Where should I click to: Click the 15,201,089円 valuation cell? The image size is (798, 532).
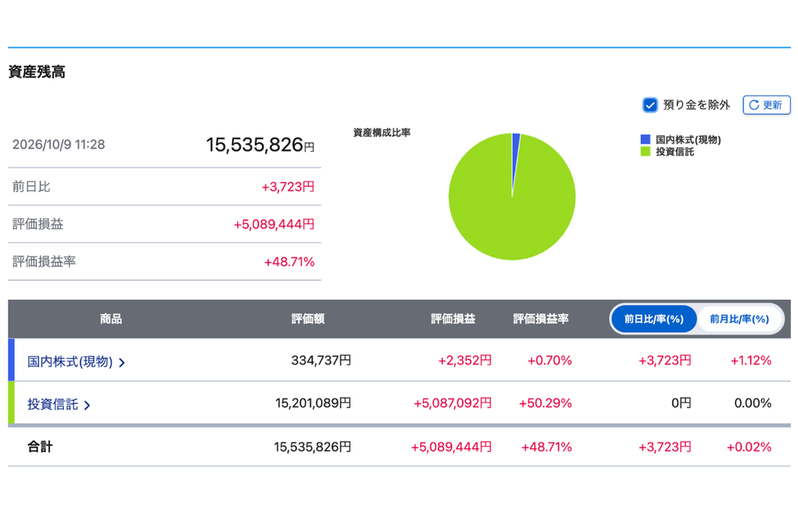(313, 403)
